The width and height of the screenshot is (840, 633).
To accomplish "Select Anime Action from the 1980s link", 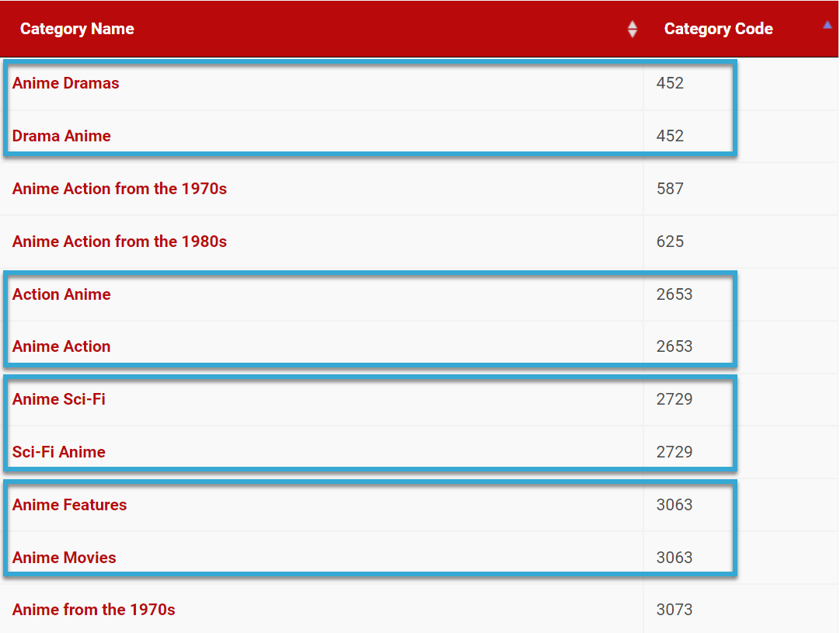I will coord(120,242).
